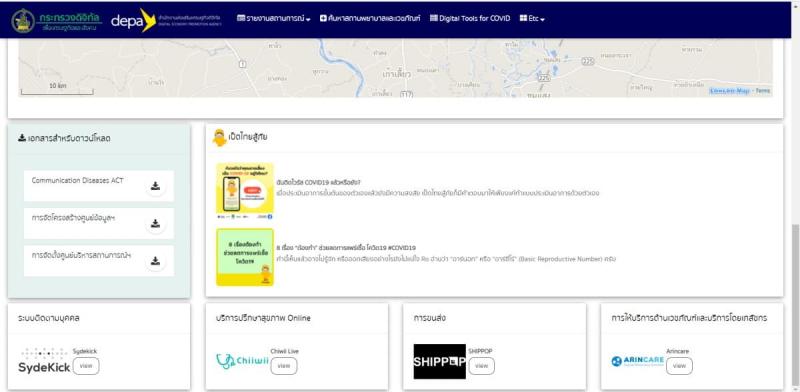The width and height of the screenshot is (800, 392).
Task: Click the เก้าเลี้ยว label on the map
Action: click(x=396, y=75)
